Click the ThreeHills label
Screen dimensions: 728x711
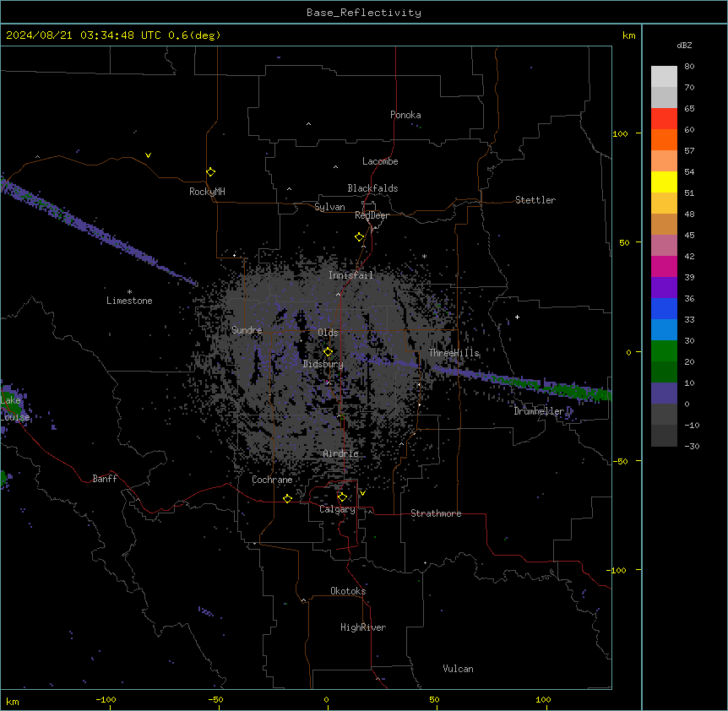pos(454,353)
